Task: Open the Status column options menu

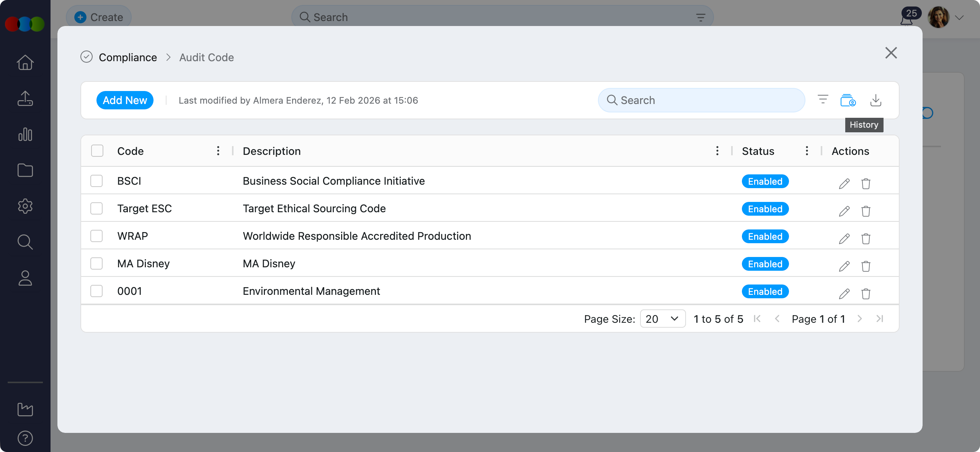Action: tap(807, 151)
